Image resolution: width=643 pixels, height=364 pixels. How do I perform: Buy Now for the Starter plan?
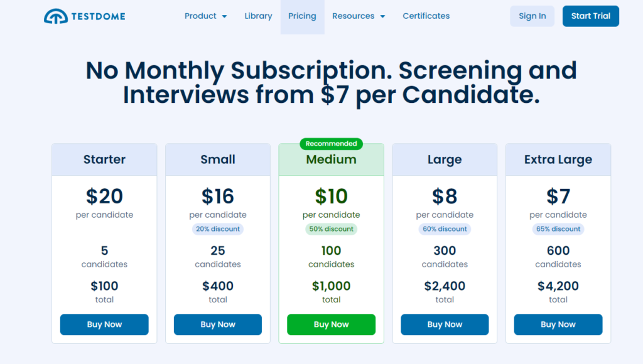(104, 324)
